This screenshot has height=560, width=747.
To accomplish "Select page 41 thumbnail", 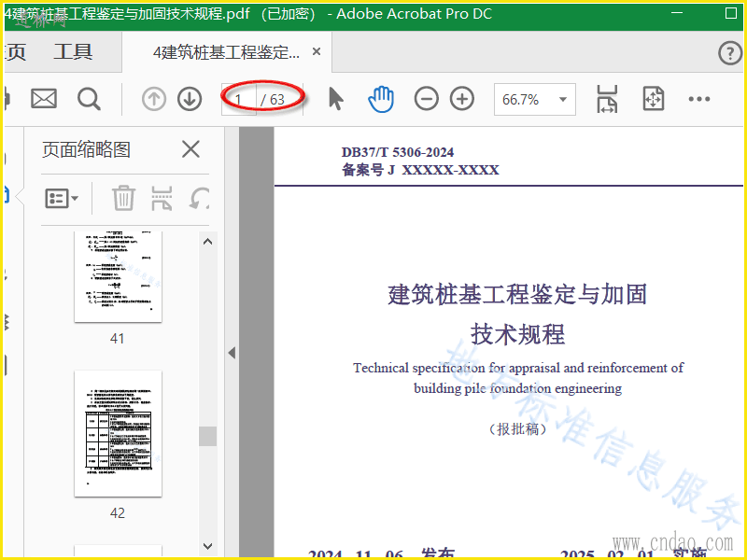I will 119,276.
